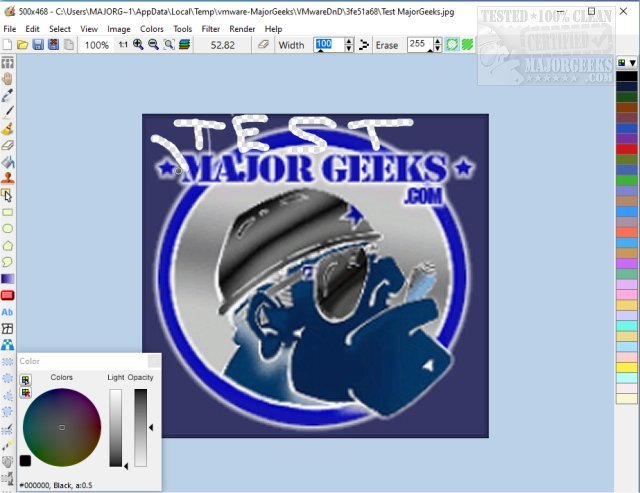Select the Polygon shape tool
Viewport: 640px width, 493px height.
7,245
